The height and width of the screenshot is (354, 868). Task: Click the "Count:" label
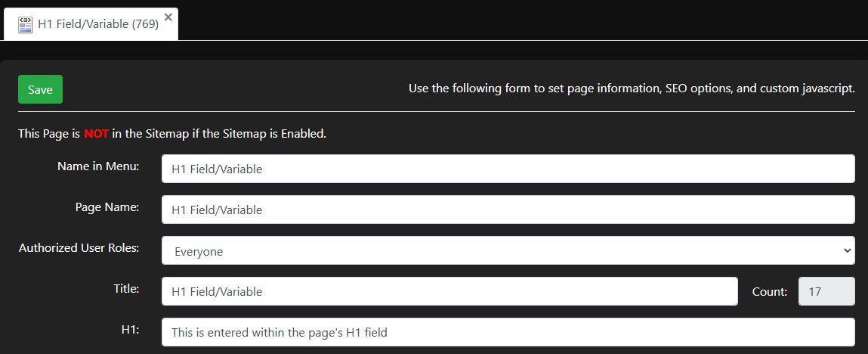(x=770, y=292)
